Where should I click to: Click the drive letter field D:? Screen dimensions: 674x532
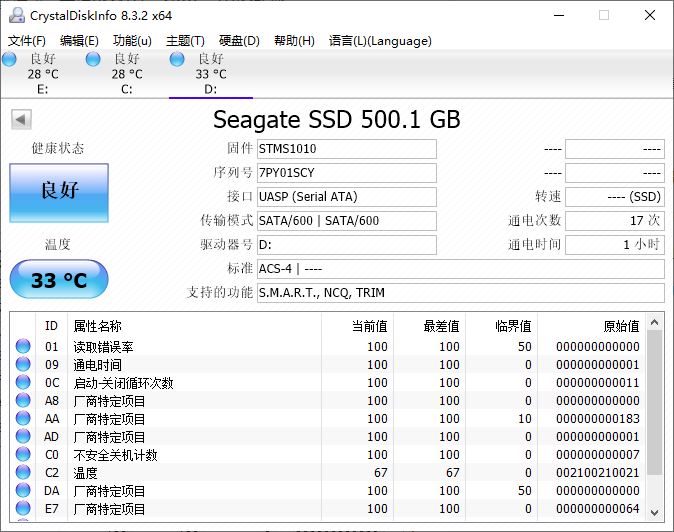point(347,245)
